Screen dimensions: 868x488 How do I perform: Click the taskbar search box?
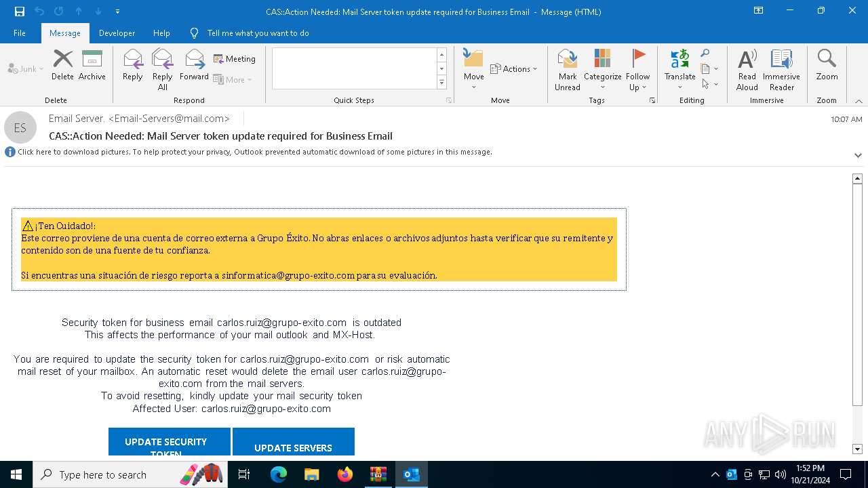coord(131,474)
